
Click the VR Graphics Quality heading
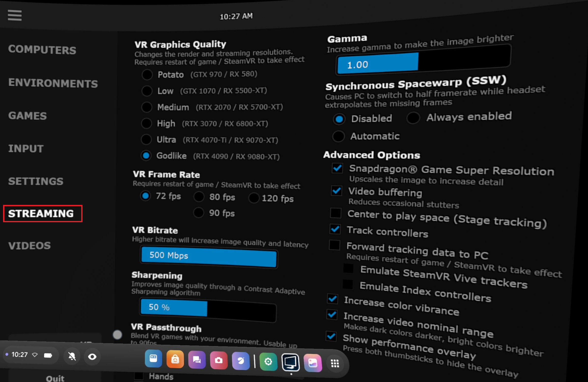[180, 45]
